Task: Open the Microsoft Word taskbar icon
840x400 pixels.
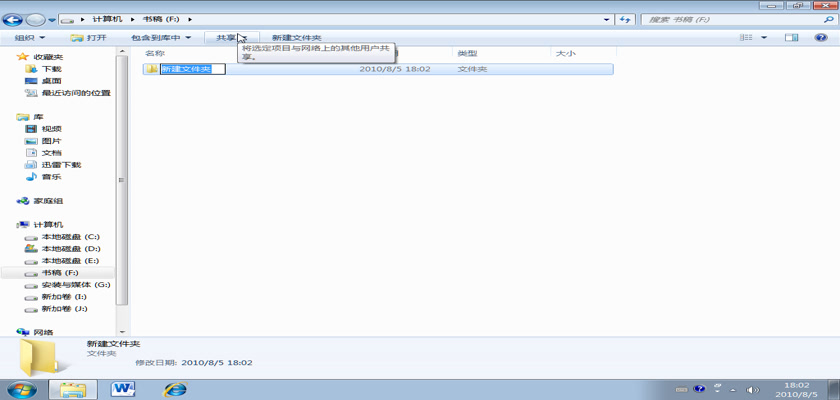Action: click(x=125, y=388)
